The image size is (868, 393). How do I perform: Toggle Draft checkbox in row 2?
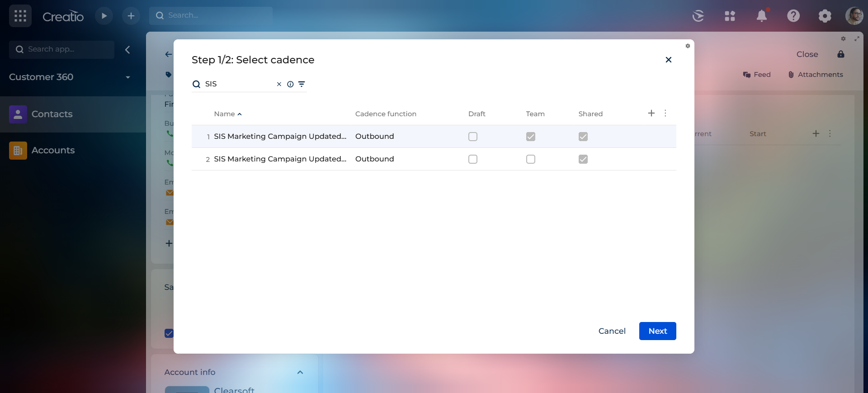[473, 159]
